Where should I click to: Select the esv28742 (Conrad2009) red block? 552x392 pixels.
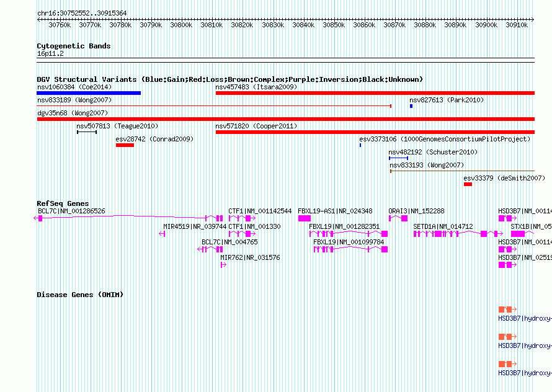tap(125, 145)
